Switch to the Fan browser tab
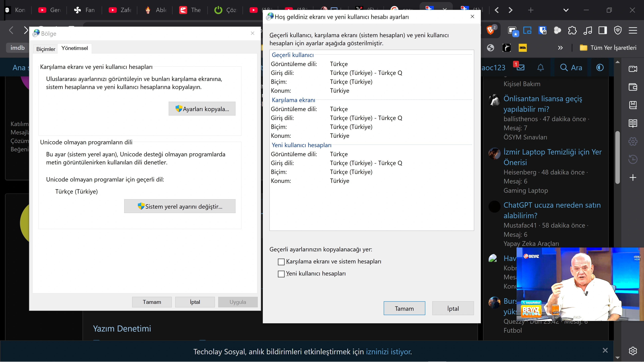The width and height of the screenshot is (644, 362). [85, 10]
